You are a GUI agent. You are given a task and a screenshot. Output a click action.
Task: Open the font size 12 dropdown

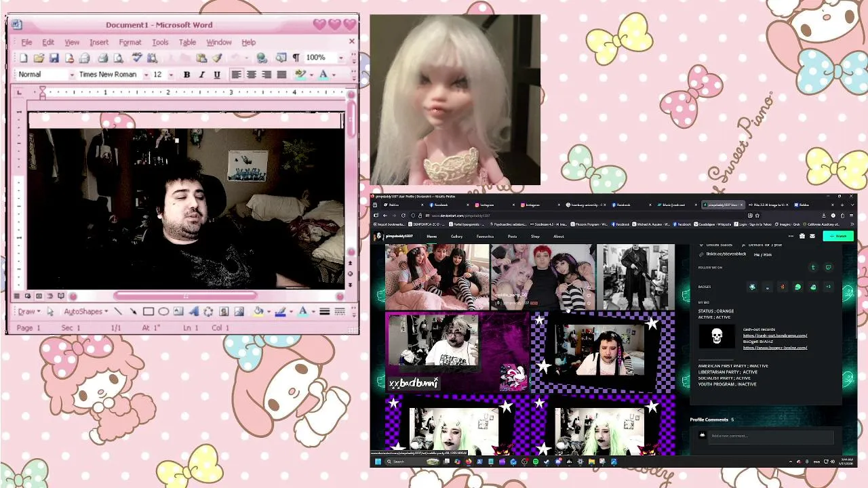(x=171, y=75)
